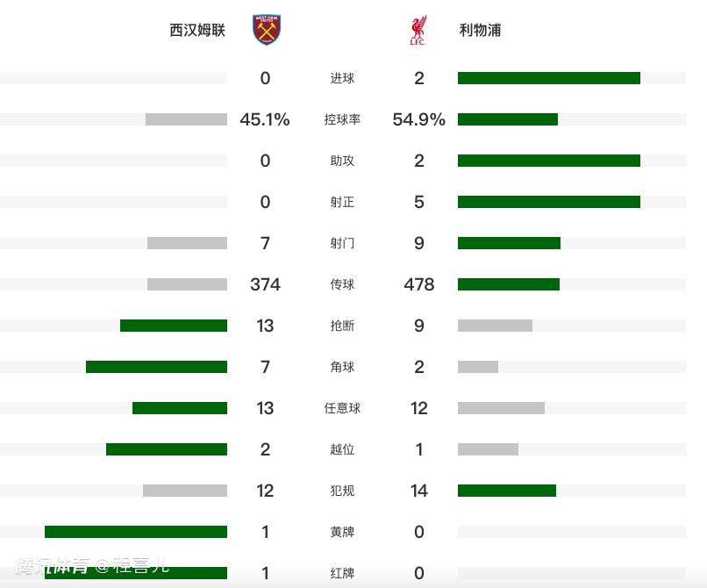The image size is (707, 588).
Task: Click West Ham's gray 控球率 bar
Action: [186, 119]
